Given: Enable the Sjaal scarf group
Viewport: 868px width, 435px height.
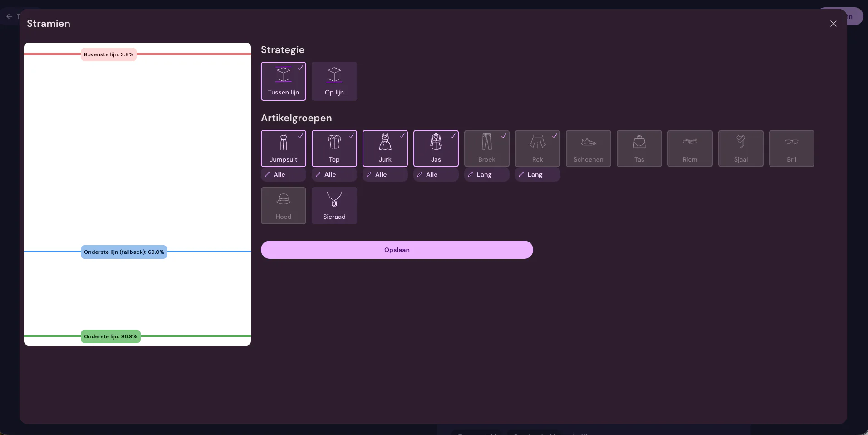Looking at the screenshot, I should [x=741, y=148].
